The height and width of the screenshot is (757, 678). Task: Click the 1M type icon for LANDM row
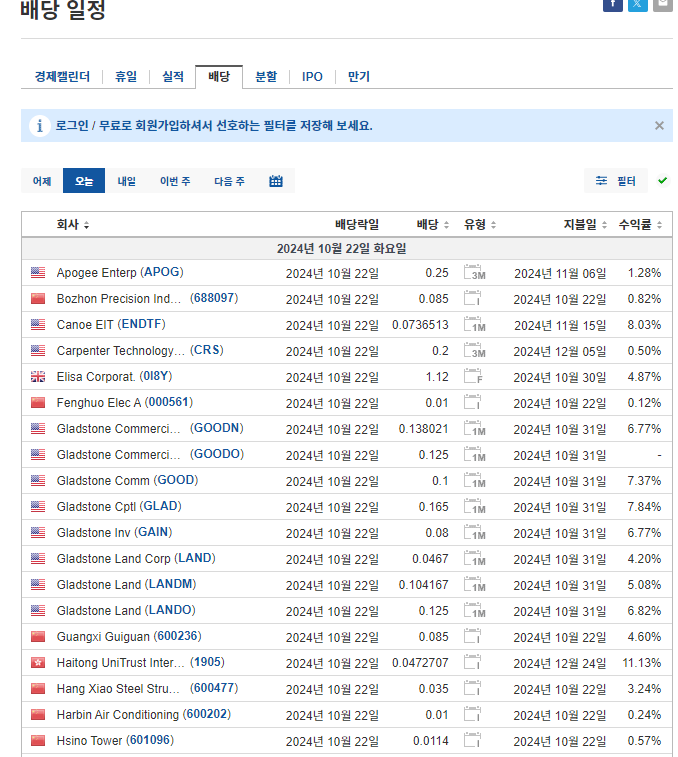coord(474,585)
